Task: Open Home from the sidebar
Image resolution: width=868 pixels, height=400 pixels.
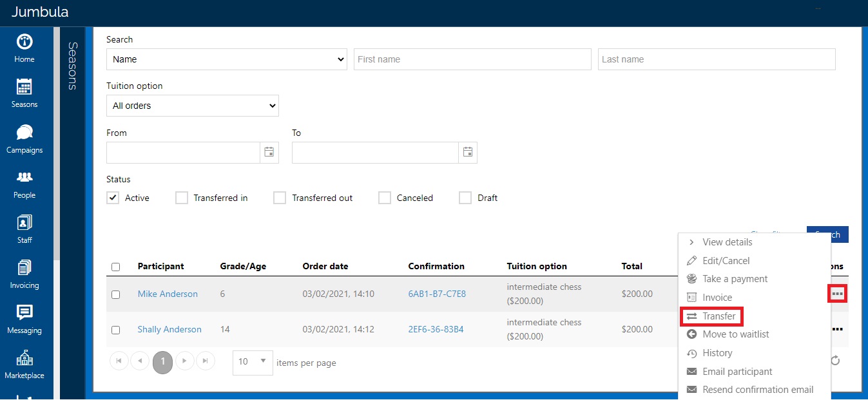Action: (24, 48)
